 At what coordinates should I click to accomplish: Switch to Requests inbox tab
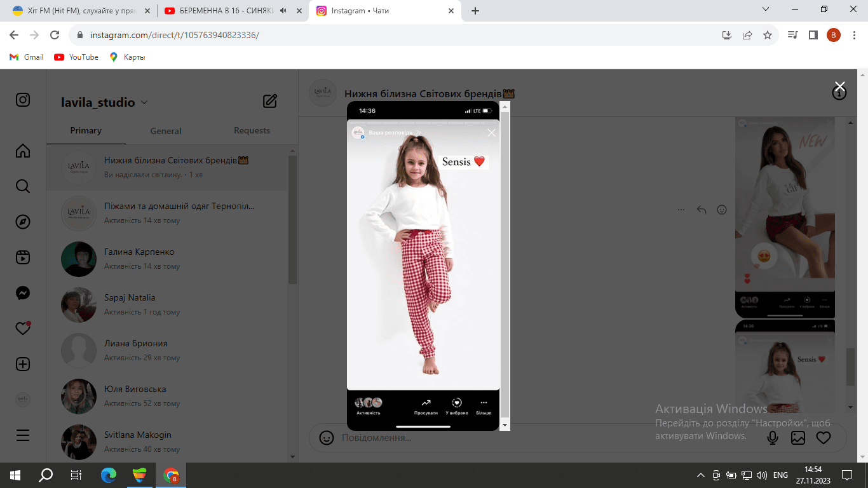(x=252, y=130)
